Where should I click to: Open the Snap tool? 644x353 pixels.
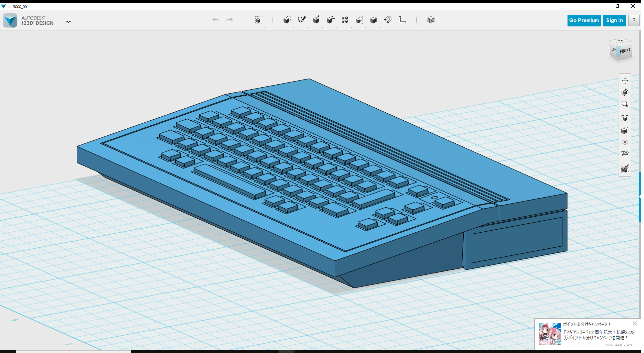(x=388, y=20)
